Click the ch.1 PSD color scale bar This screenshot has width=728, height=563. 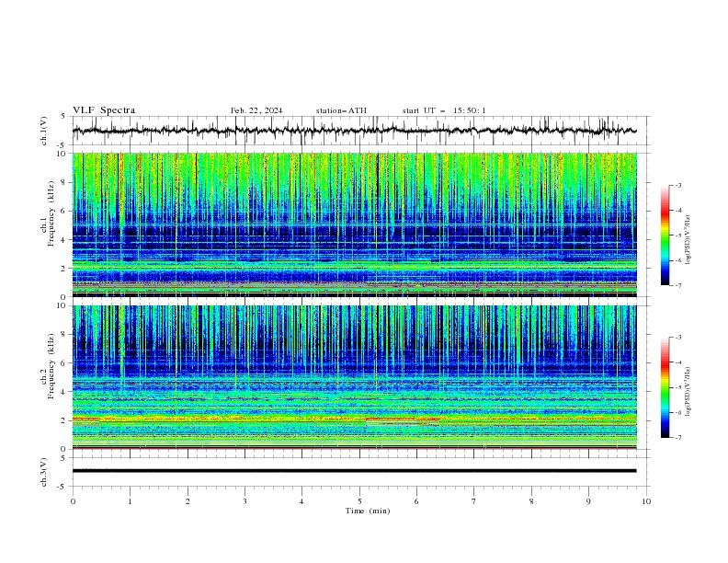665,236
